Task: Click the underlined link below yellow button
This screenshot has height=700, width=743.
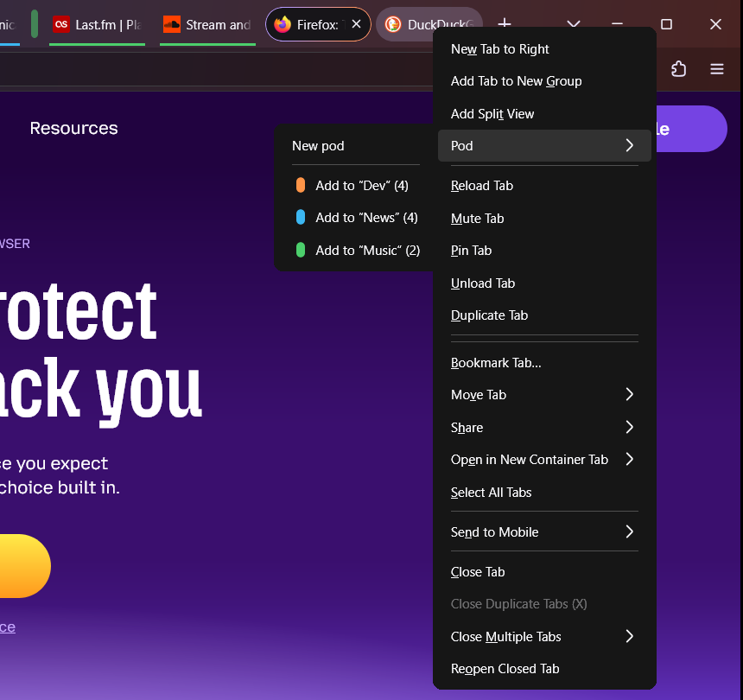Action: [8, 627]
